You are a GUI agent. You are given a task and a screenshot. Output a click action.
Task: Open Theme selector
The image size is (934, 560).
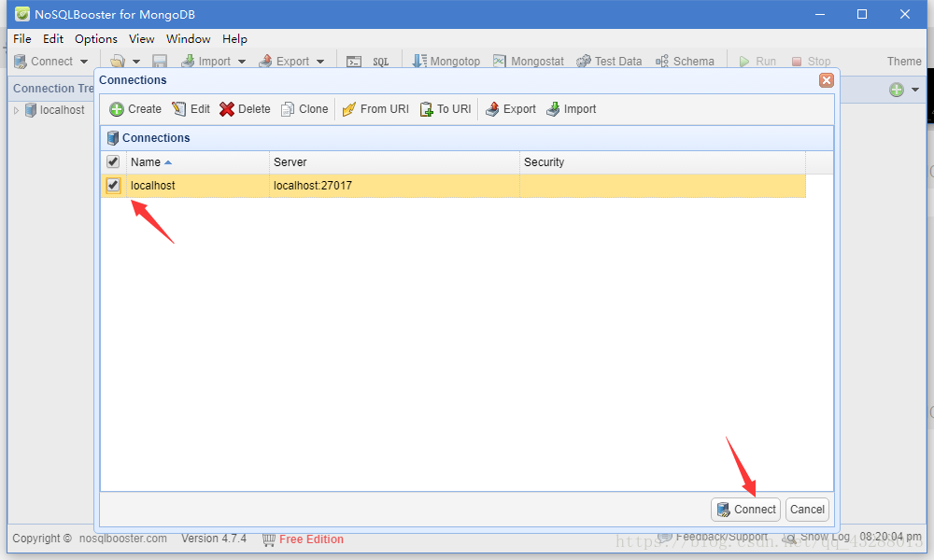tap(903, 62)
